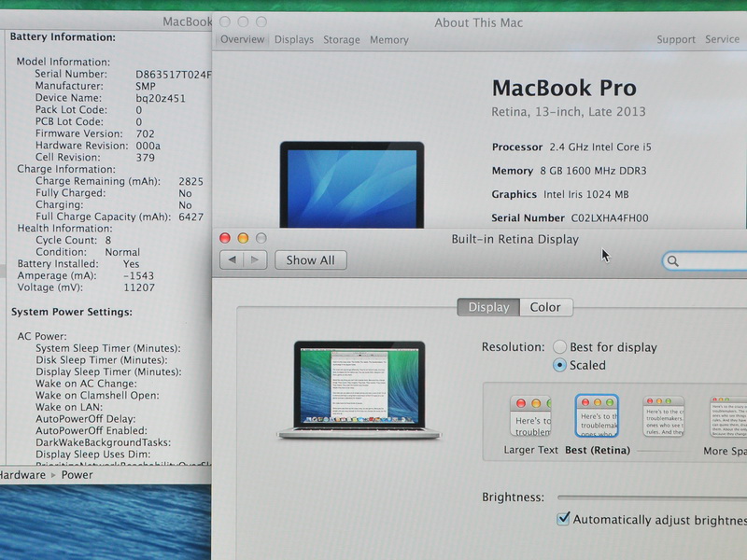Click Hardware in the path bar

(x=22, y=475)
